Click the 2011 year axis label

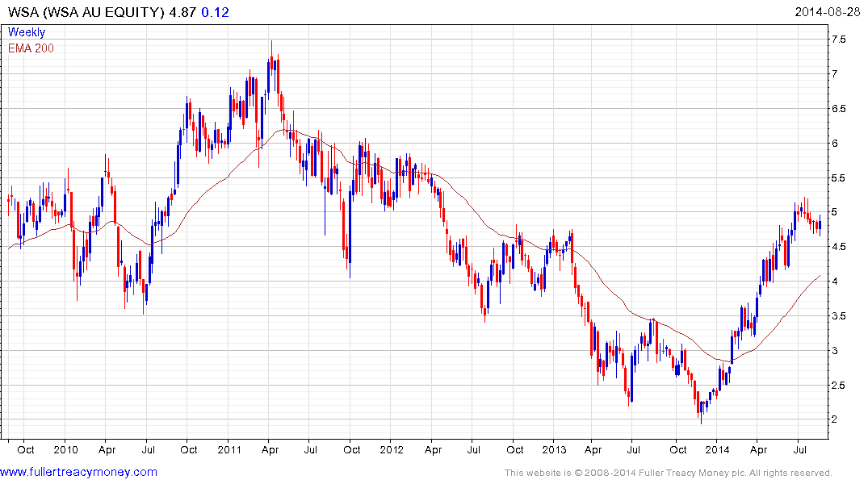point(229,449)
